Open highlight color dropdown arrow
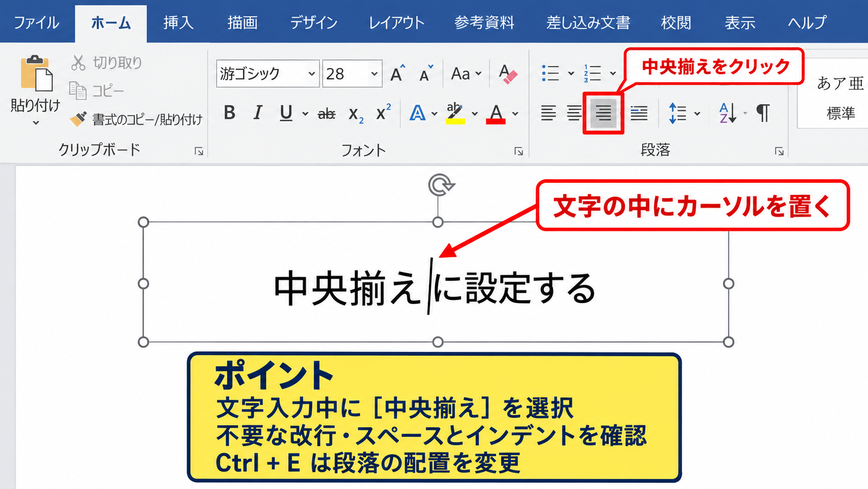The image size is (868, 489). click(x=474, y=114)
